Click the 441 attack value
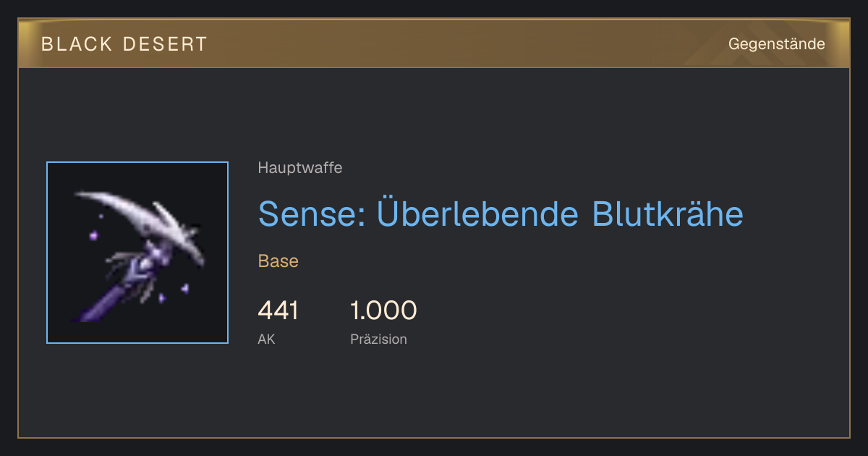 click(278, 311)
